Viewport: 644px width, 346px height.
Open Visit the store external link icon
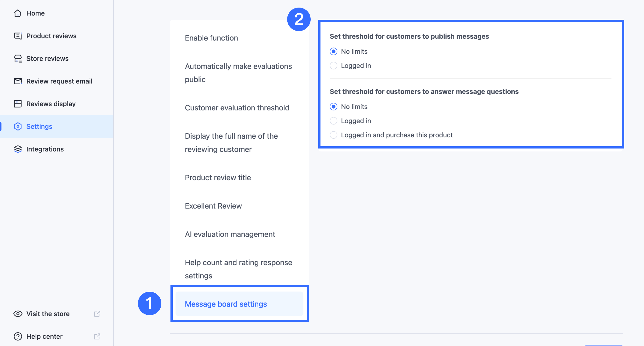coord(97,314)
